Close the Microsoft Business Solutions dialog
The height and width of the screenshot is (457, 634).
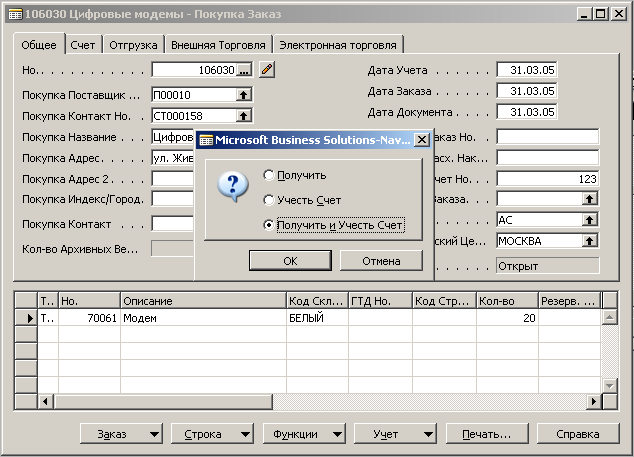click(x=422, y=140)
